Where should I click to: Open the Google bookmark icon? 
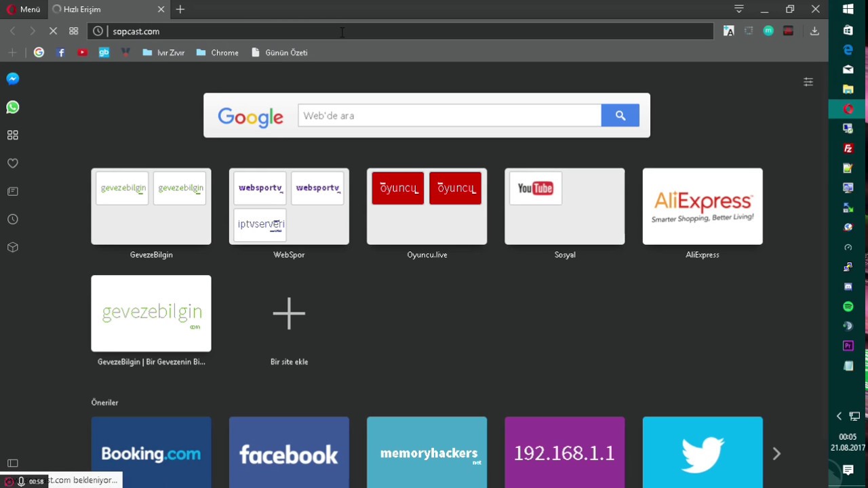coord(39,52)
